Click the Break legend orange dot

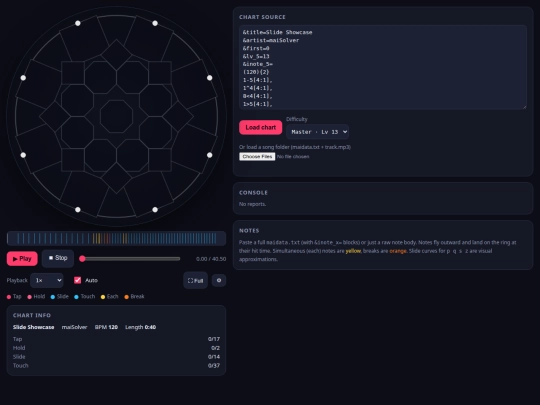[126, 297]
